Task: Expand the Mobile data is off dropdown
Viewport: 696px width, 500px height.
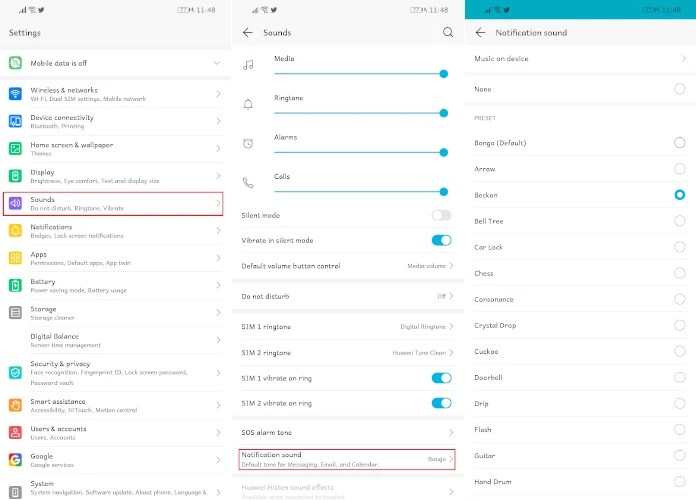Action: 217,63
